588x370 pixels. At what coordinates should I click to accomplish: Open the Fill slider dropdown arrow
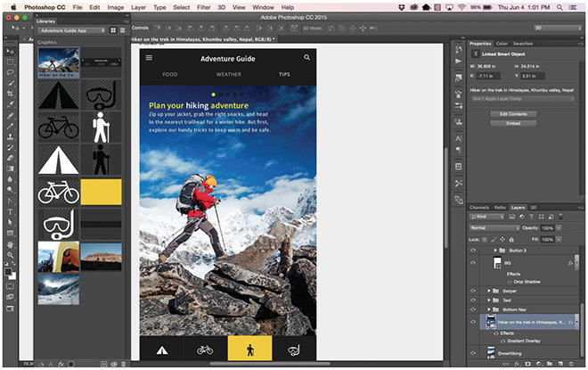(x=559, y=240)
